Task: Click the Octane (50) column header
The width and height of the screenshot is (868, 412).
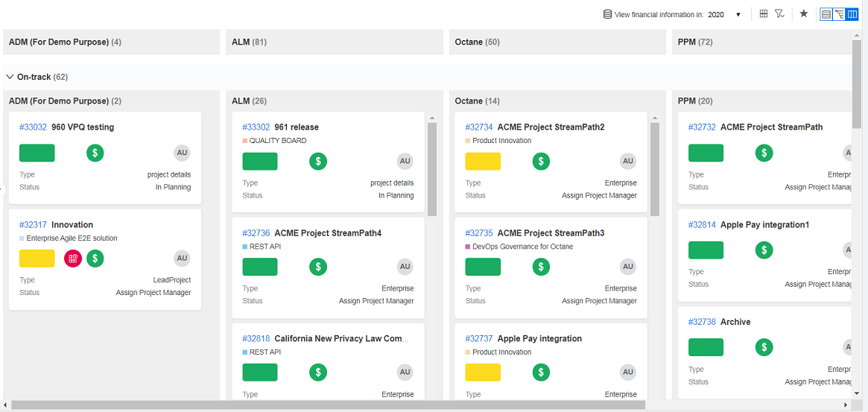Action: point(477,42)
